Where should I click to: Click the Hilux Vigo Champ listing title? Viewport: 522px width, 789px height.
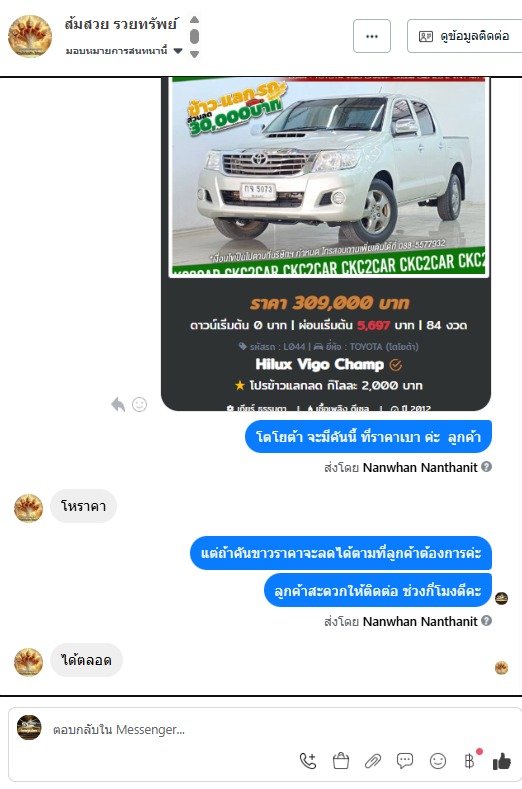pos(320,364)
